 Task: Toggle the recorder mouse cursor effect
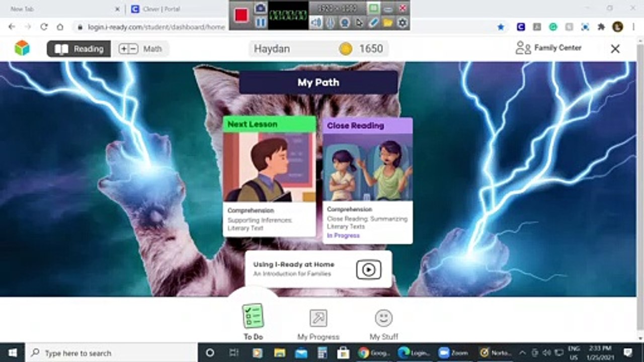359,22
